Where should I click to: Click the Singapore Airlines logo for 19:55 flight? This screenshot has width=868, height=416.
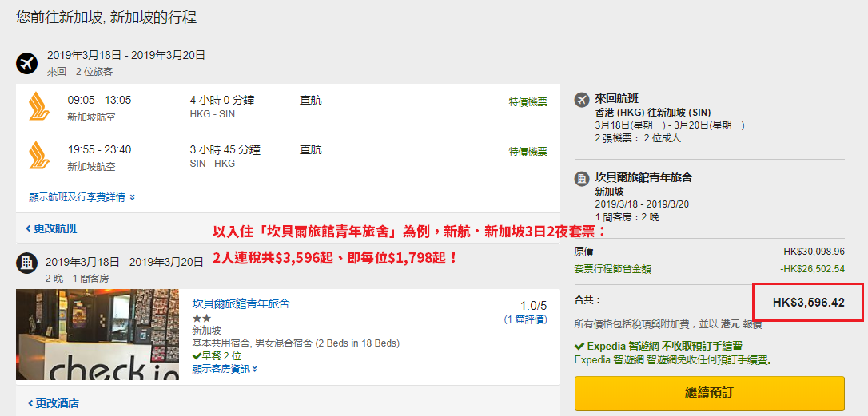click(39, 156)
